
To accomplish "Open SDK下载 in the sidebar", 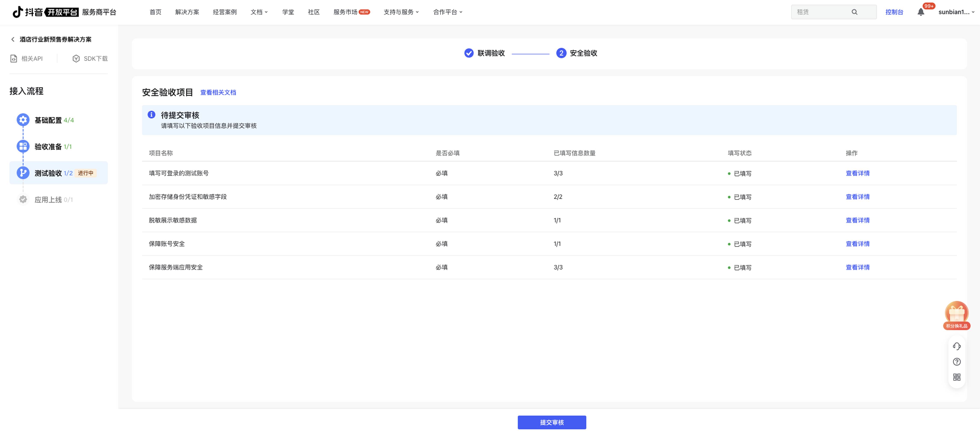I will 90,59.
